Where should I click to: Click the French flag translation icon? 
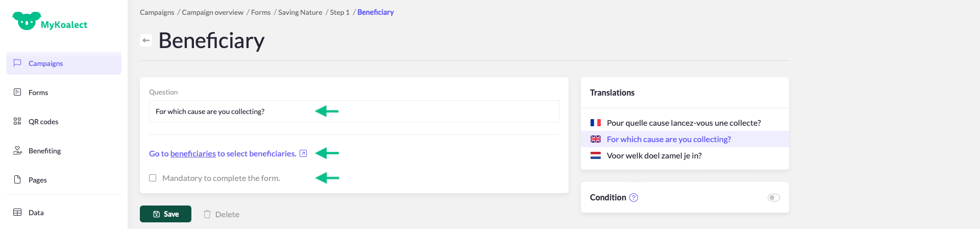[595, 123]
